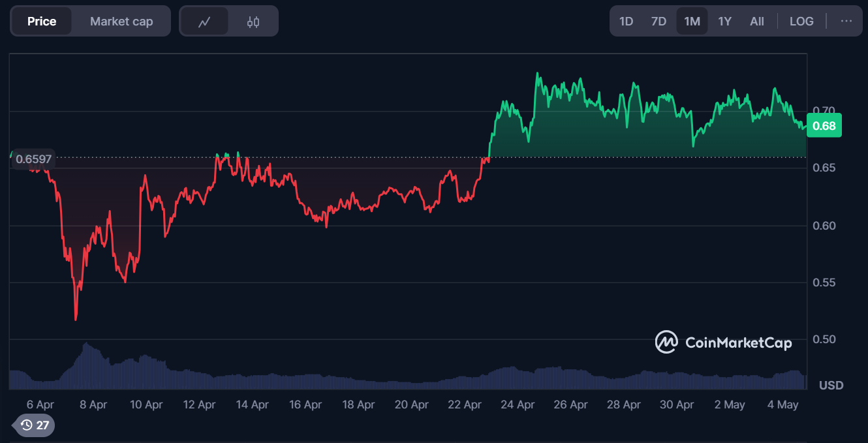868x443 pixels.
Task: Click the green 0.68 current price tag
Action: point(824,126)
